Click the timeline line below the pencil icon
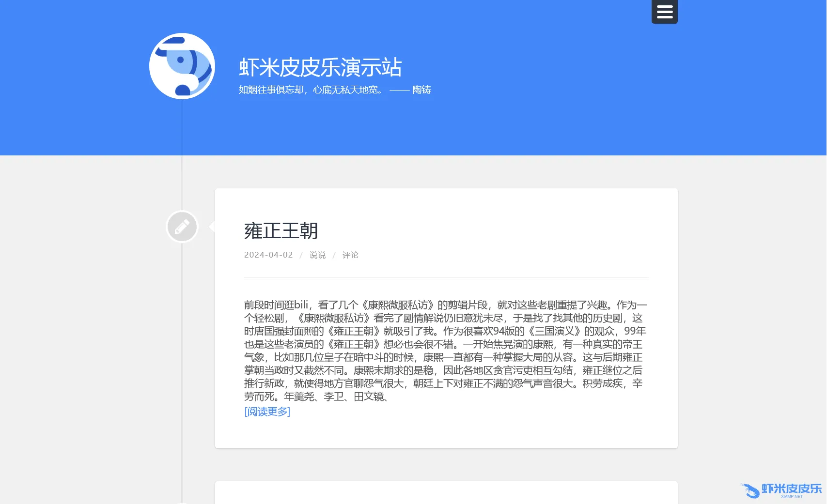This screenshot has width=827, height=504. 182,339
